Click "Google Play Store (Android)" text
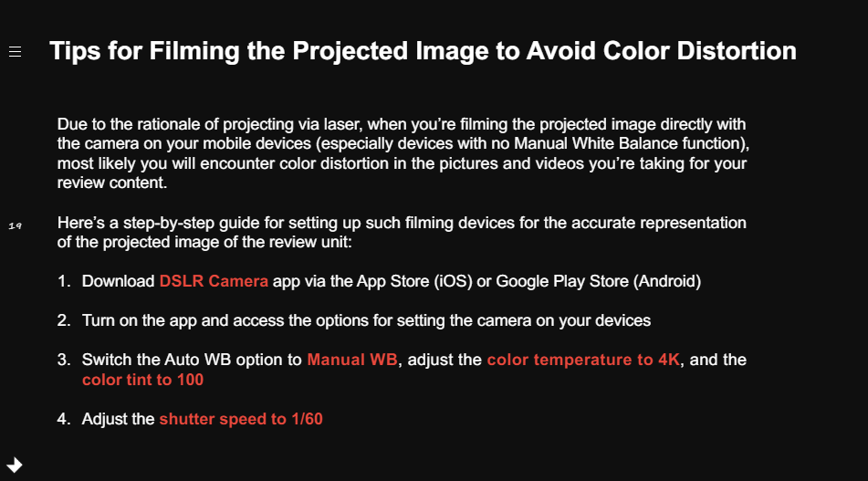Screen dimensions: 868x481 point(599,281)
